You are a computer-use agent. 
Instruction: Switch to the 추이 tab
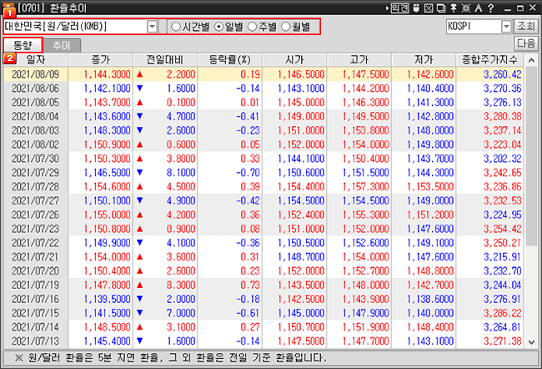pyautogui.click(x=62, y=45)
